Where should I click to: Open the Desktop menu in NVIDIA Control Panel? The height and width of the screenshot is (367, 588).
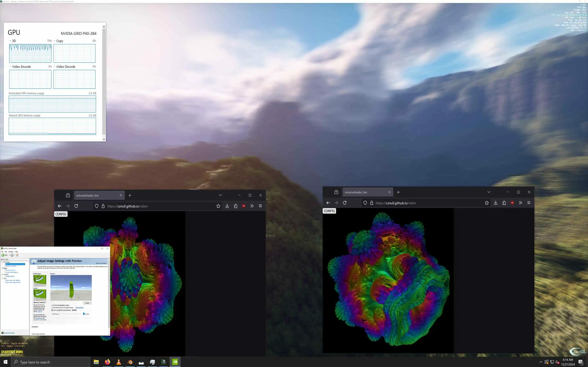(11, 252)
